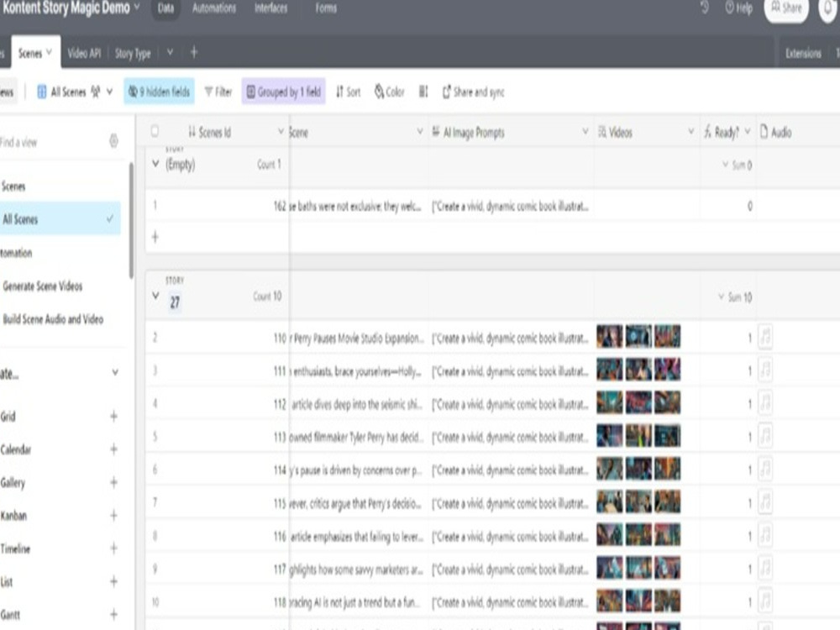Add a record to the Empty group
This screenshot has height=630, width=840.
(155, 237)
